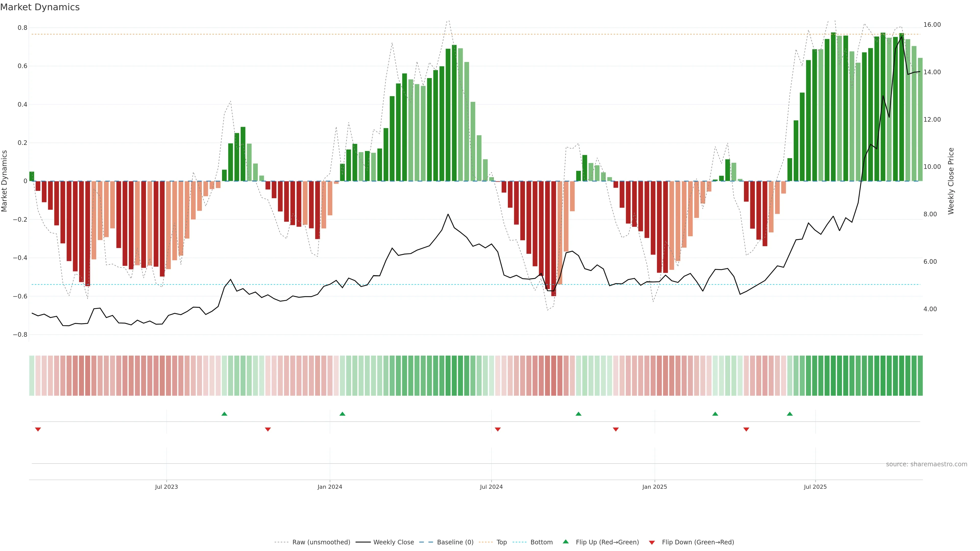The image size is (980, 551).
Task: Toggle the Bottom legend entry
Action: point(541,542)
